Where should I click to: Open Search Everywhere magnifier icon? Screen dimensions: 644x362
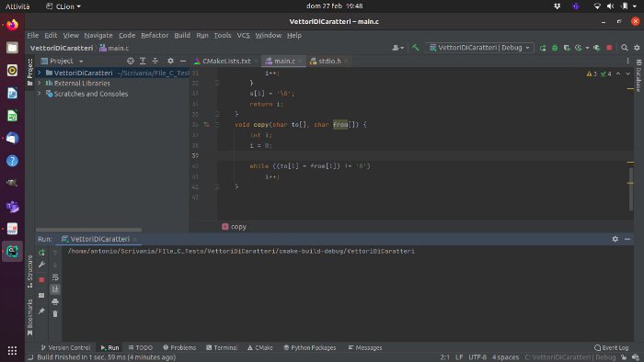(x=625, y=48)
